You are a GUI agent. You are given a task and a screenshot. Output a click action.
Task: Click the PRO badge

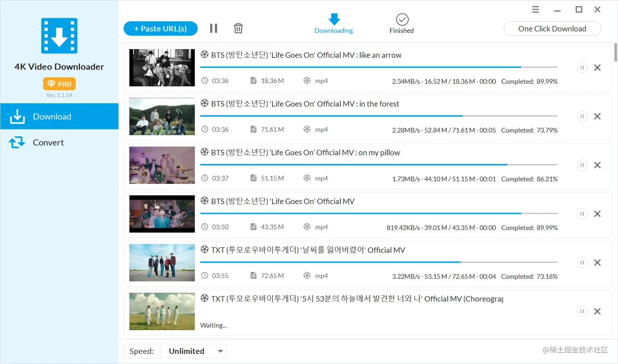click(x=59, y=84)
